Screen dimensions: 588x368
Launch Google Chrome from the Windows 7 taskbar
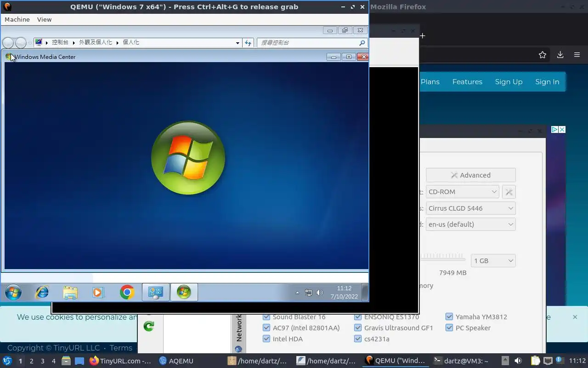(127, 293)
